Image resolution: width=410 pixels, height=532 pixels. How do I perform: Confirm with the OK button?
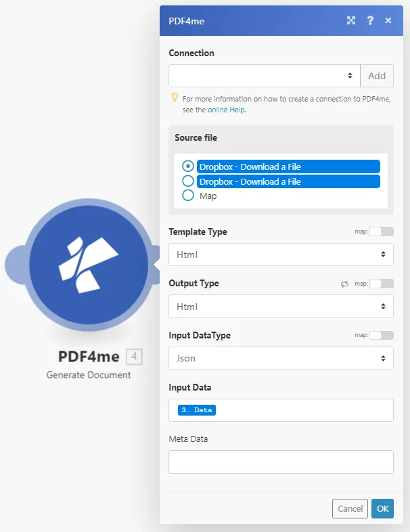pos(382,508)
